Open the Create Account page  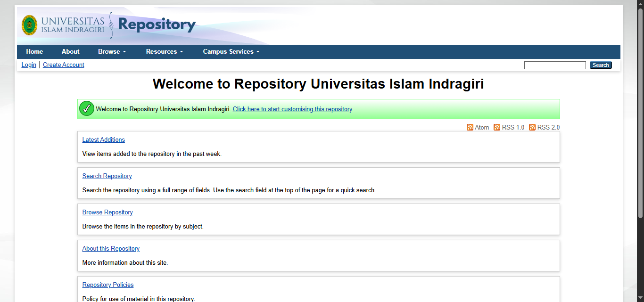tap(63, 65)
